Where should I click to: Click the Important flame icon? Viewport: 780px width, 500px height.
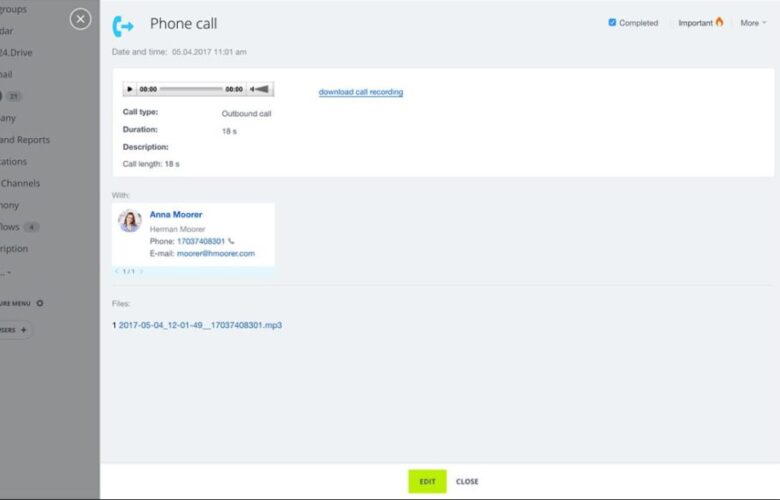point(719,22)
